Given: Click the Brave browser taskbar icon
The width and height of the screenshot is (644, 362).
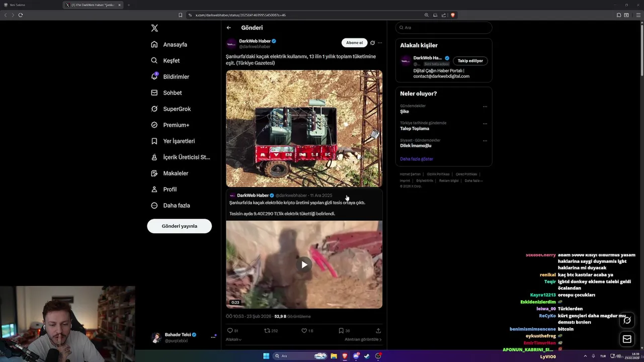Looking at the screenshot, I should [x=345, y=356].
